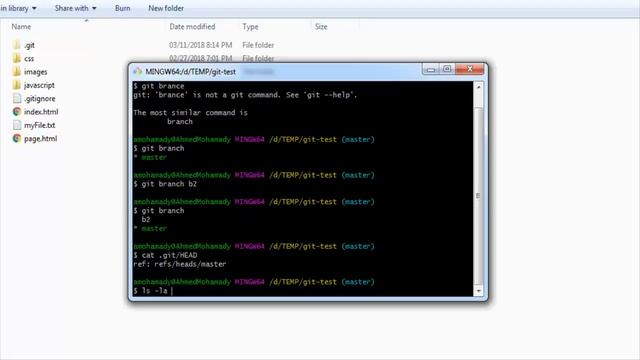
Task: Click the javascript folder name
Action: tap(39, 85)
